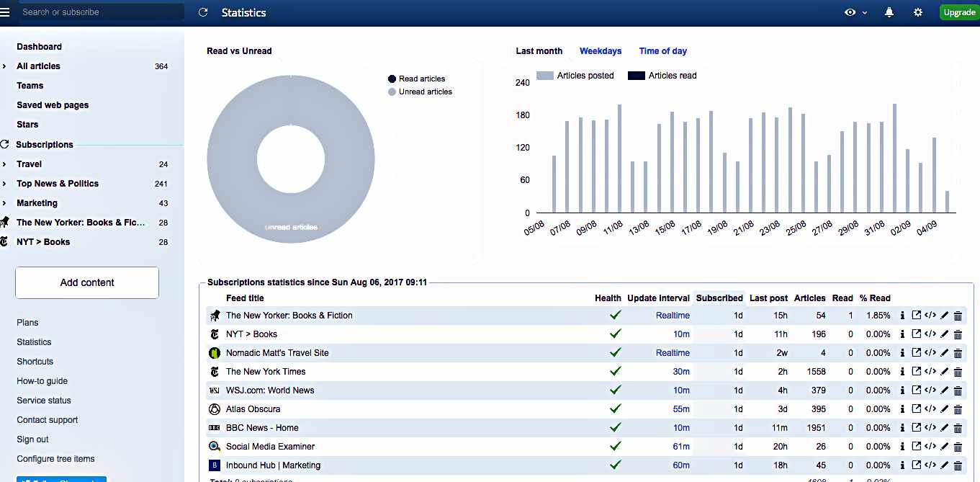The width and height of the screenshot is (980, 482).
Task: View embed code for Social Media Examiner
Action: pyautogui.click(x=930, y=447)
